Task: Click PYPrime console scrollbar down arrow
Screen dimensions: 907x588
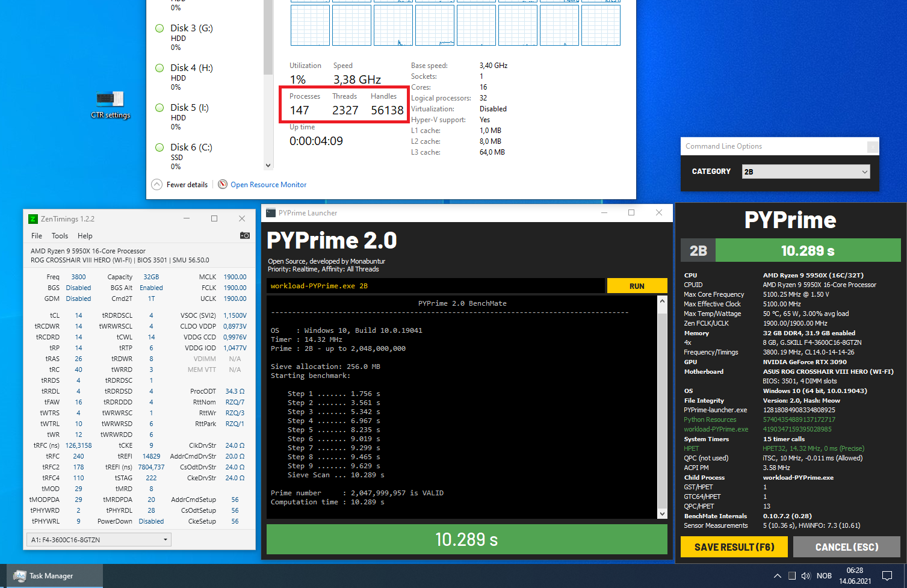Action: click(x=662, y=514)
